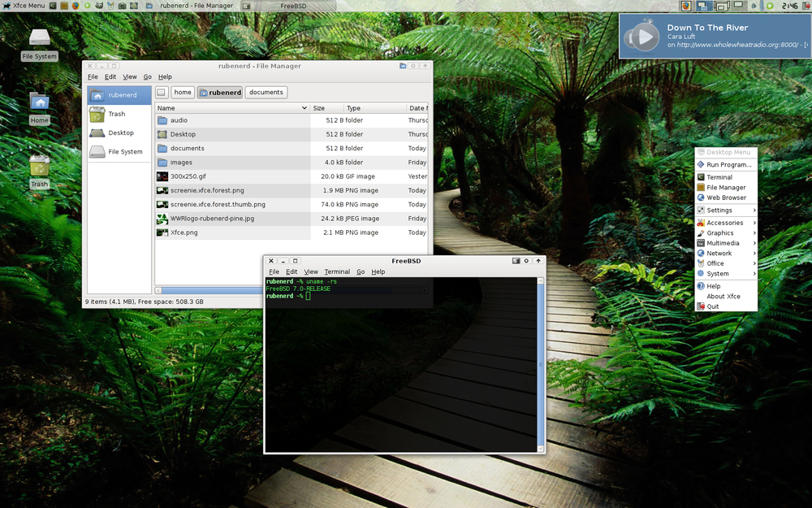The image size is (812, 508).
Task: Click the screenshot camera icon in the panel
Action: 122,5
